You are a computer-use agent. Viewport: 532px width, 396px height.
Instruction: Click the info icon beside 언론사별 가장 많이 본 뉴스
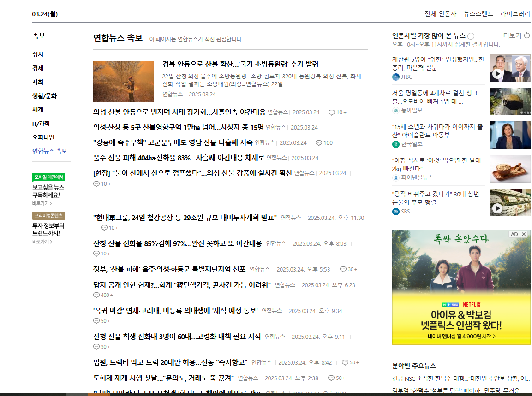click(x=471, y=36)
